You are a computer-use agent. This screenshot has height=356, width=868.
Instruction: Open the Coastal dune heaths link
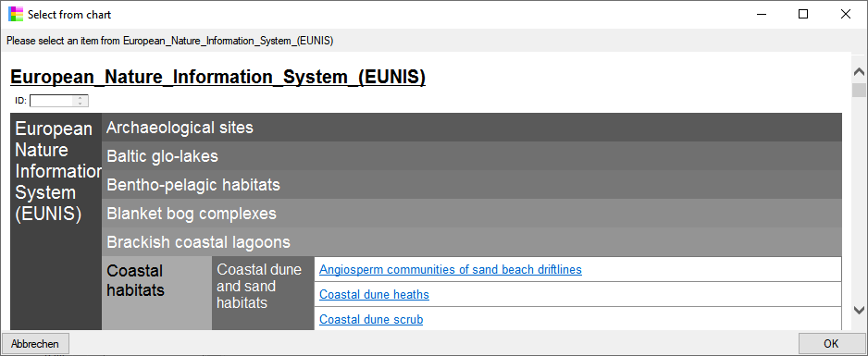pos(374,295)
